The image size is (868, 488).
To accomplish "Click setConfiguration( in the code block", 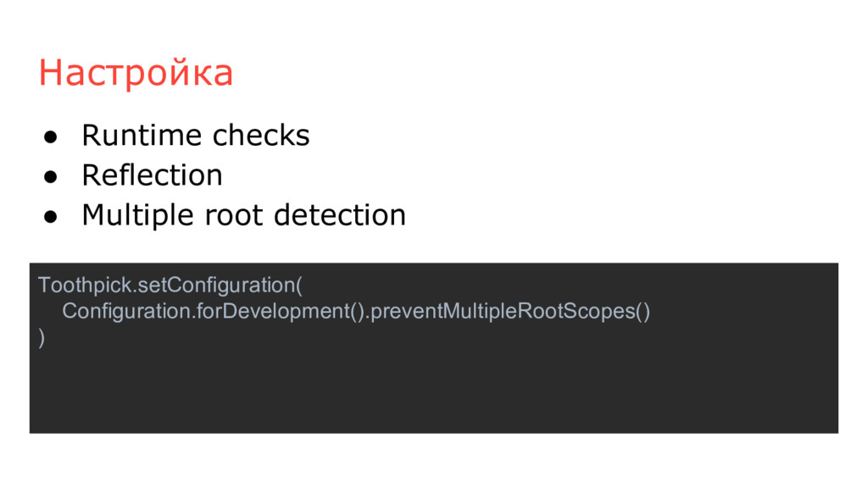I will coord(220,286).
